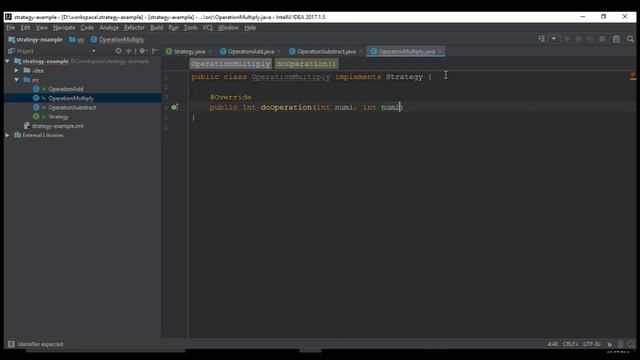The height and width of the screenshot is (360, 640).
Task: Open the Analyze menu
Action: pyautogui.click(x=109, y=28)
